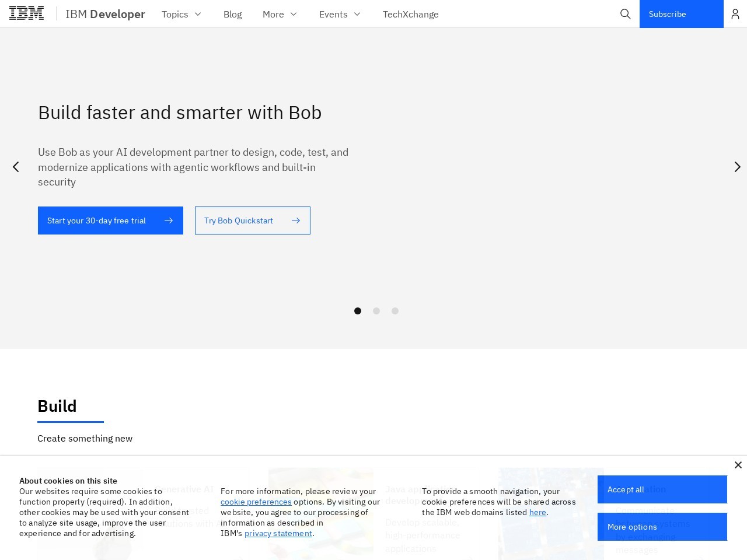Select the second carousel dot
747x560 pixels.
point(376,311)
